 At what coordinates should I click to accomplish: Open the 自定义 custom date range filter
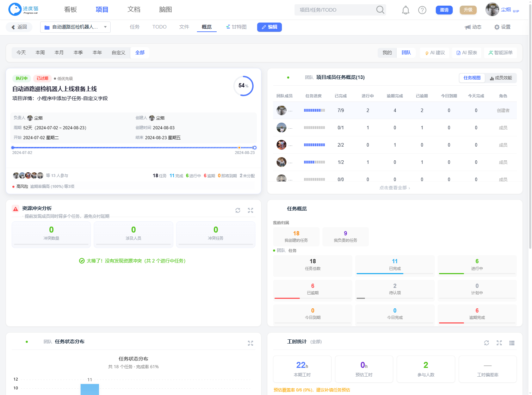(x=118, y=53)
